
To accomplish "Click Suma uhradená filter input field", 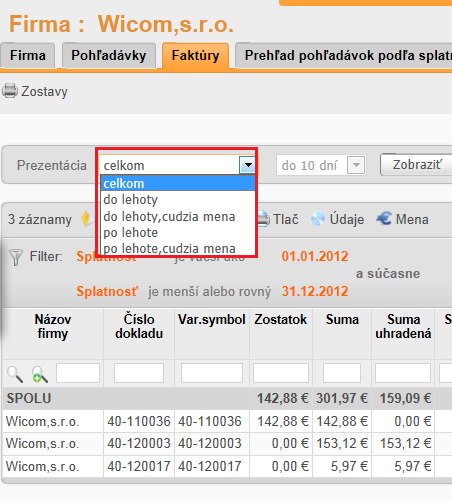I will (403, 373).
